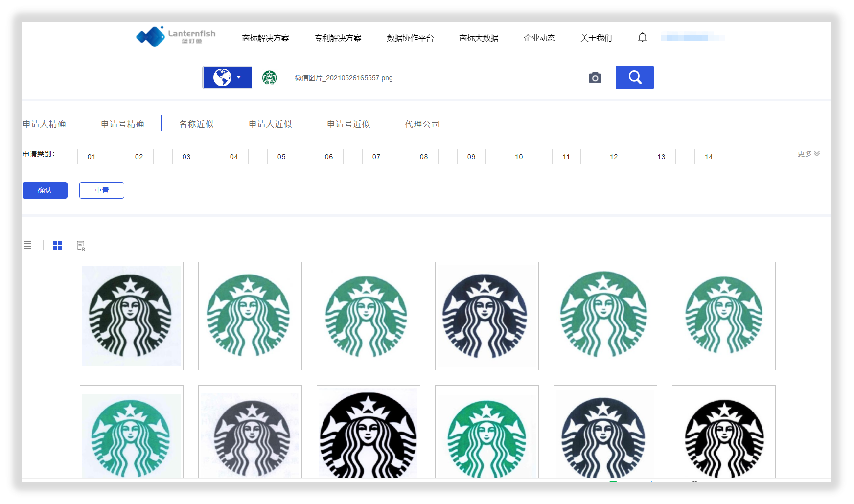Switch to 申请人近似 tab

tap(270, 124)
